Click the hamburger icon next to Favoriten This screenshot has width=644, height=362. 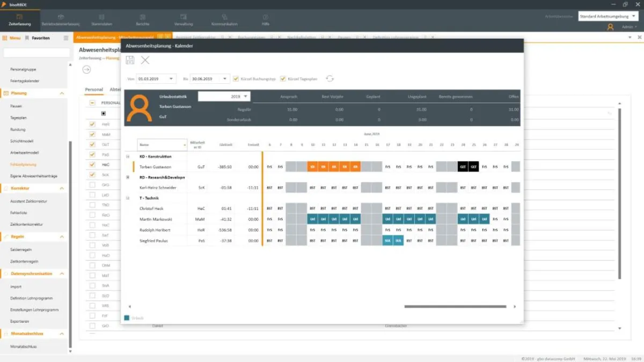coord(66,38)
